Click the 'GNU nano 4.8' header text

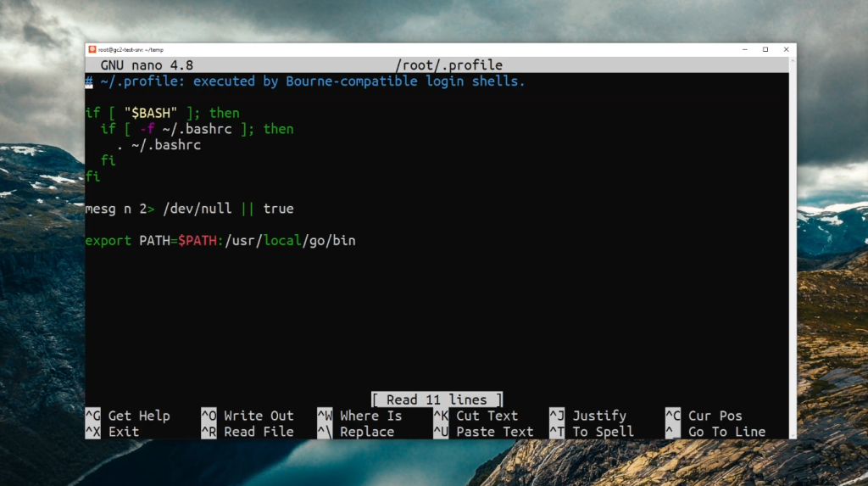point(147,65)
